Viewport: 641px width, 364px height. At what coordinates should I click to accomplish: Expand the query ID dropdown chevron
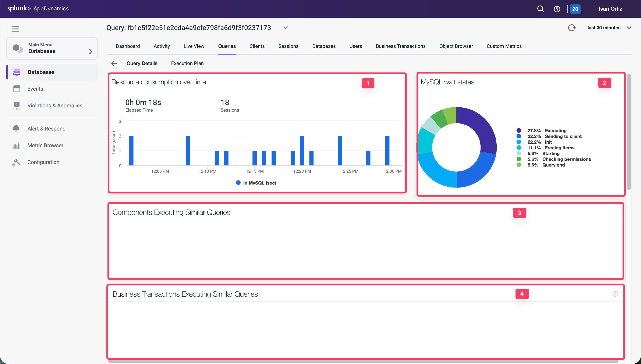(x=285, y=28)
